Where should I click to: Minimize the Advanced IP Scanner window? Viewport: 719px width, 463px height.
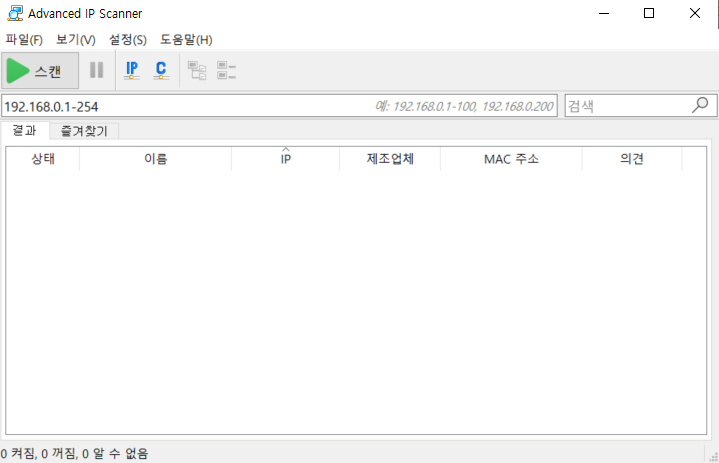pyautogui.click(x=604, y=13)
